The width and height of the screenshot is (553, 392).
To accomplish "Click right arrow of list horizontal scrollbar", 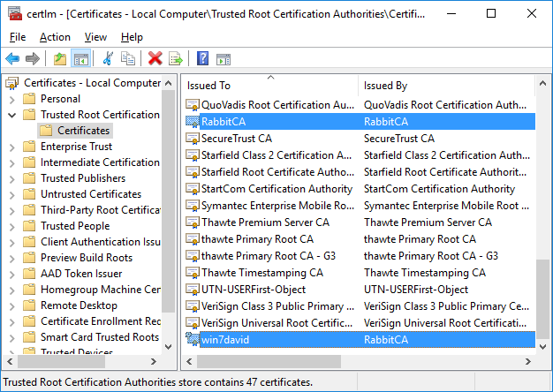I will 528,361.
